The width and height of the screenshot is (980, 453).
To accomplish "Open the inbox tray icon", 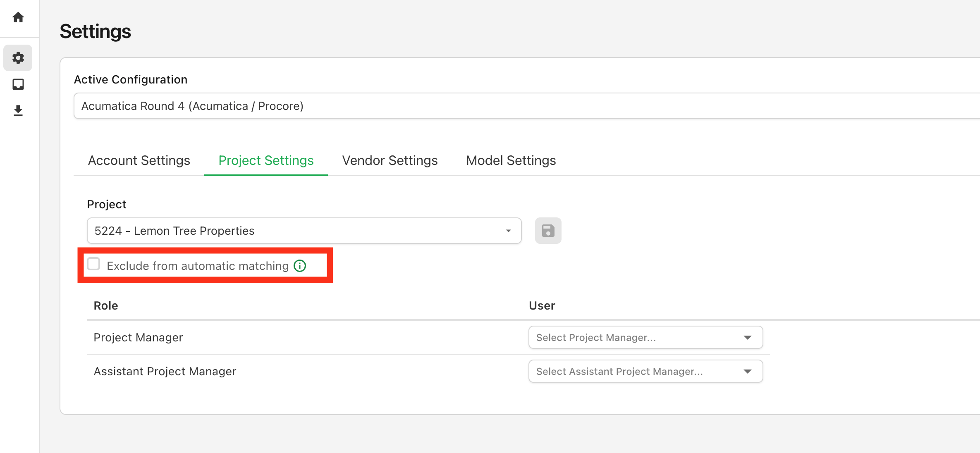I will 18,84.
